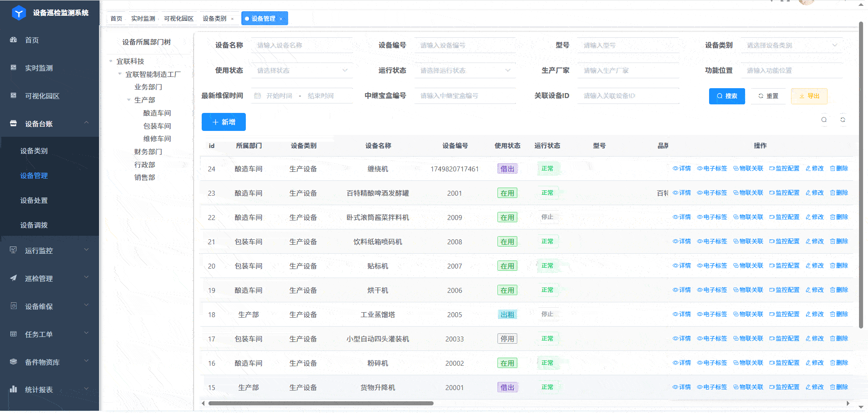Click the 巡检管理 paper-plane icon
The height and width of the screenshot is (413, 868).
coord(14,278)
